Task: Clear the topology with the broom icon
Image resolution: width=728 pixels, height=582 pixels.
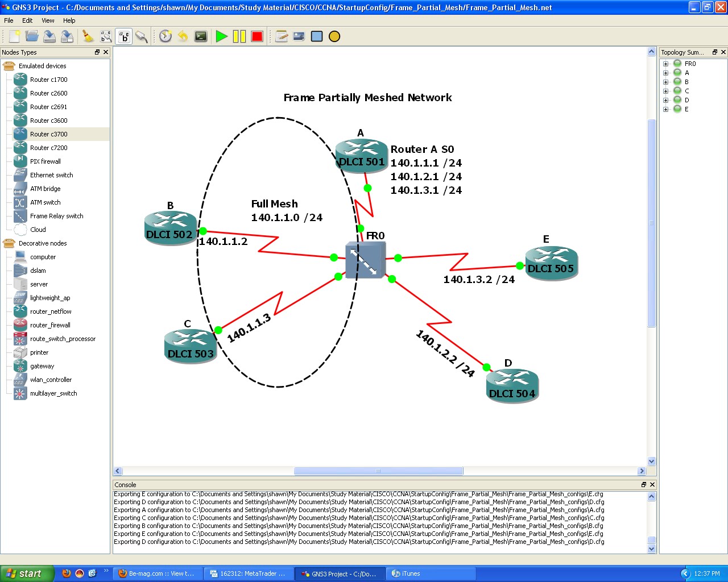Action: 88,36
